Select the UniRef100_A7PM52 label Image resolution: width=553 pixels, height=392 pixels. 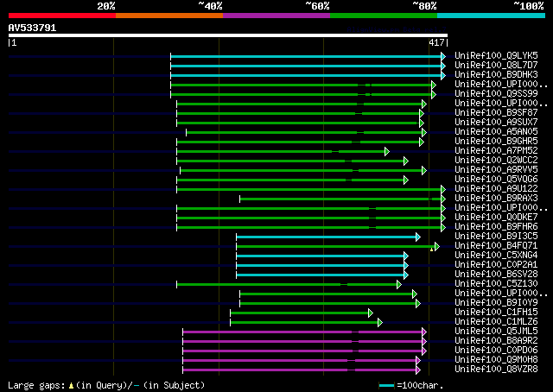(x=496, y=150)
